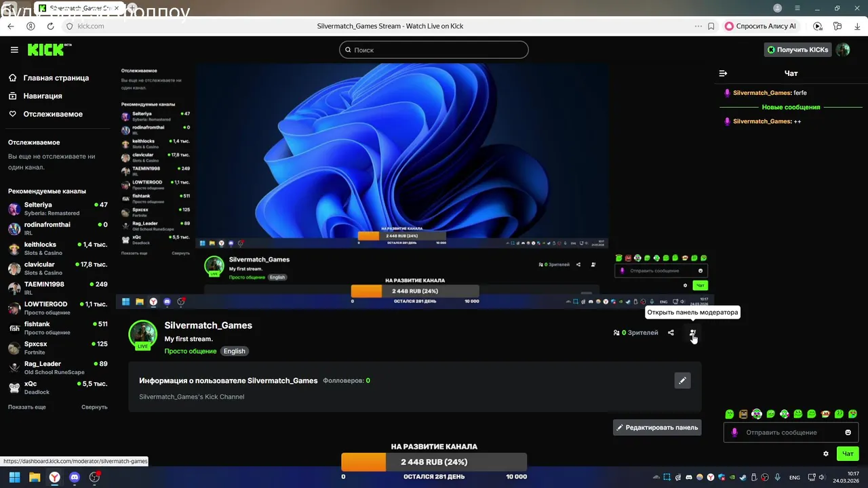
Task: Bookmark this page in the address bar
Action: pos(711,26)
